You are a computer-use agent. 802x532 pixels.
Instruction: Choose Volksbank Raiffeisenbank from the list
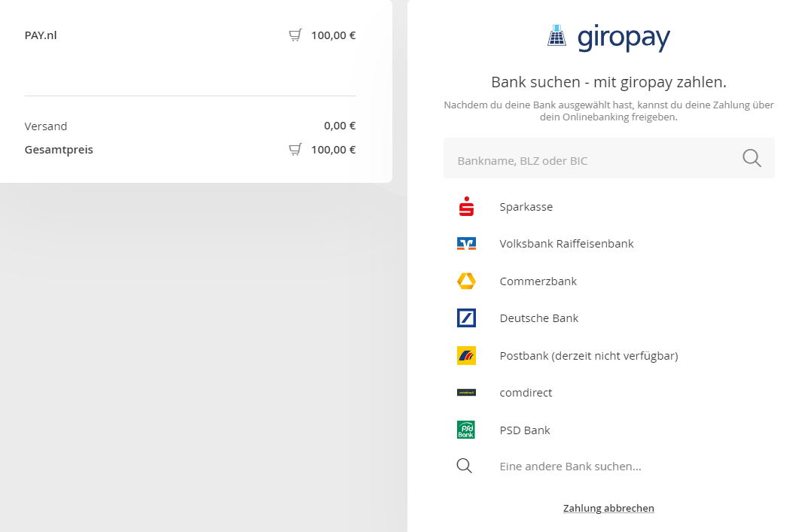pos(567,244)
